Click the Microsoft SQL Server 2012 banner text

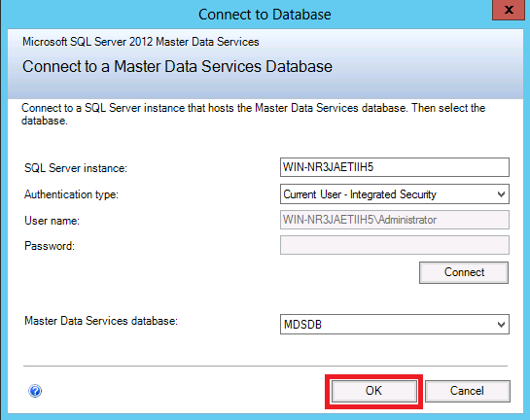click(x=141, y=42)
